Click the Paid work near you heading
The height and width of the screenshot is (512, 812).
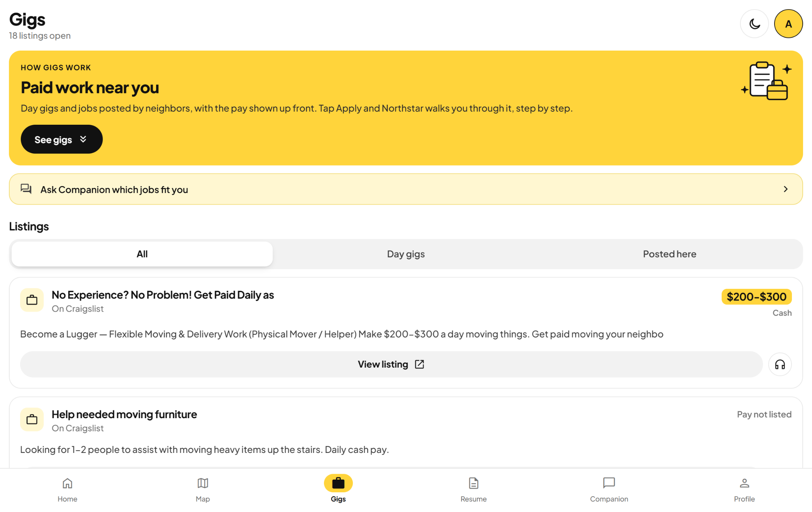(90, 88)
